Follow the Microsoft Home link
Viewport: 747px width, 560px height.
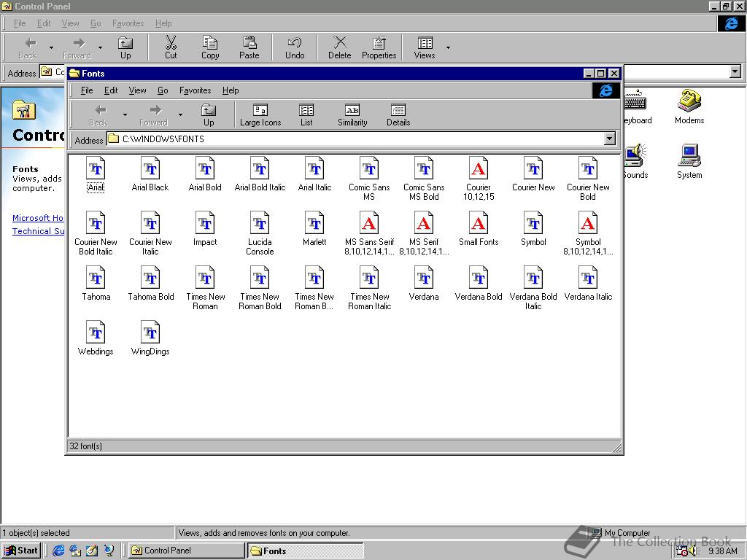coord(38,218)
